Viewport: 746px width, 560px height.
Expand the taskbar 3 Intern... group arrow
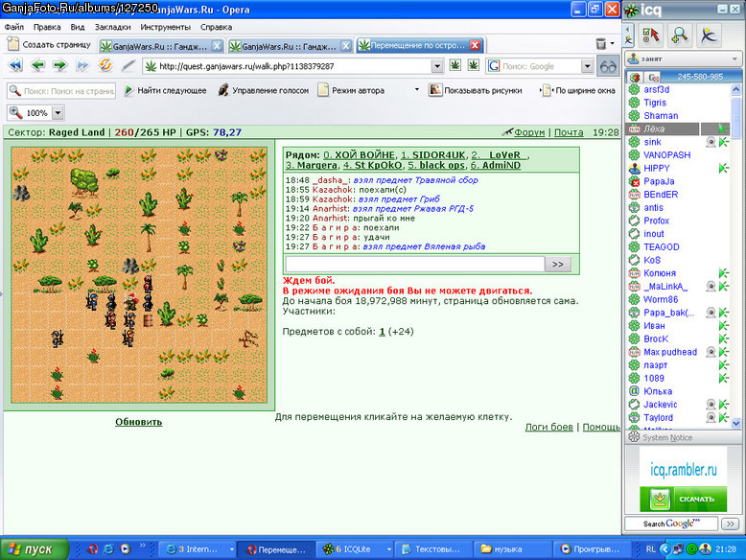(x=232, y=549)
